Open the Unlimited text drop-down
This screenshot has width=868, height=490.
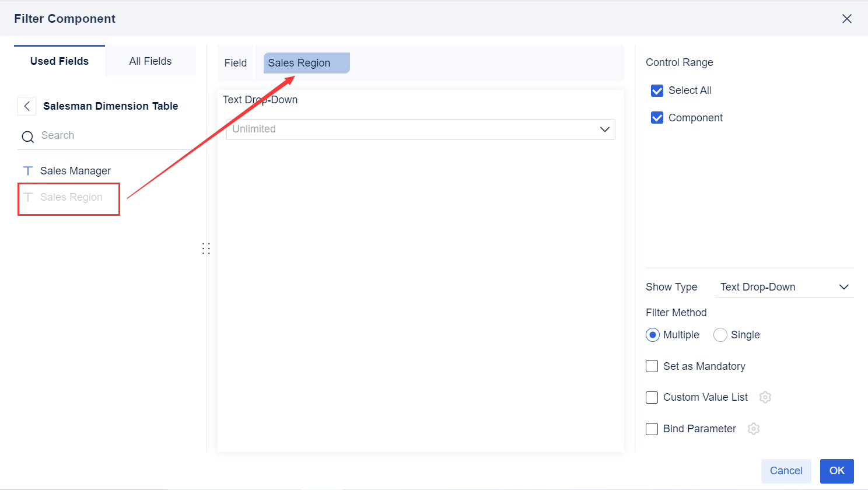click(420, 129)
